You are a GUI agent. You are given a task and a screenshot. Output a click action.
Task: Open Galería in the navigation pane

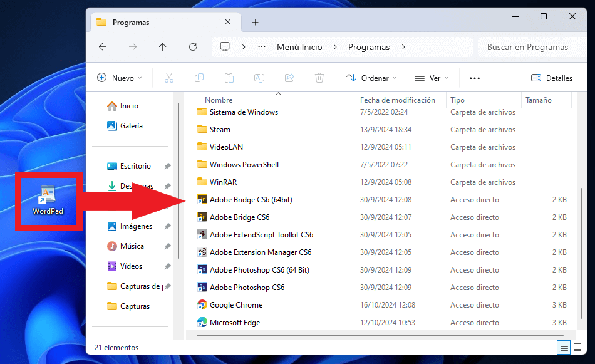[125, 126]
